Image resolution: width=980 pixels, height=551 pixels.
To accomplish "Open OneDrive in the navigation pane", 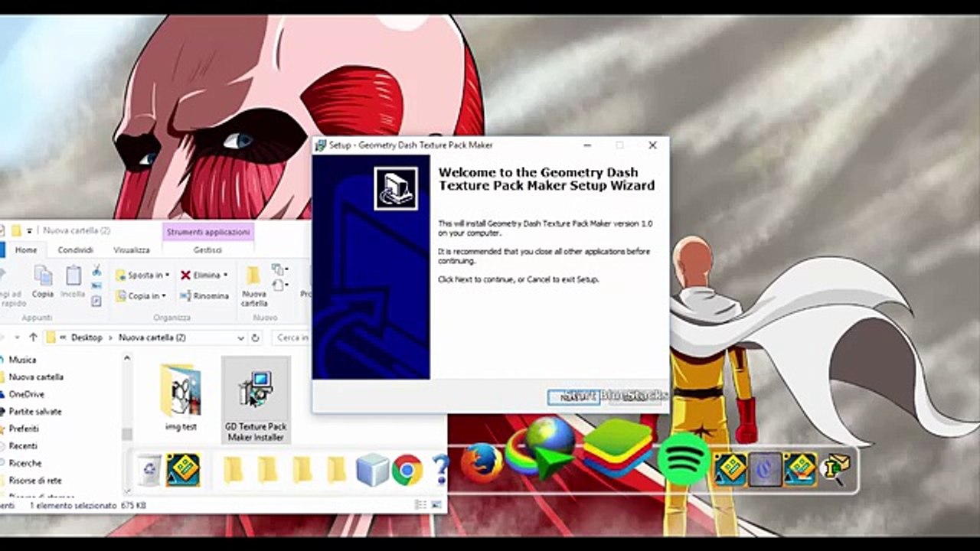I will pyautogui.click(x=26, y=394).
